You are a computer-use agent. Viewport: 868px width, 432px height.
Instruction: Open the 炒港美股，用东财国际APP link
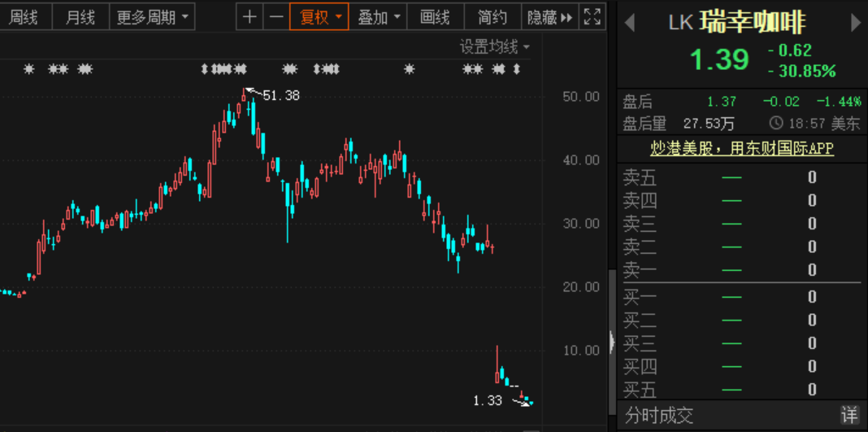(742, 148)
